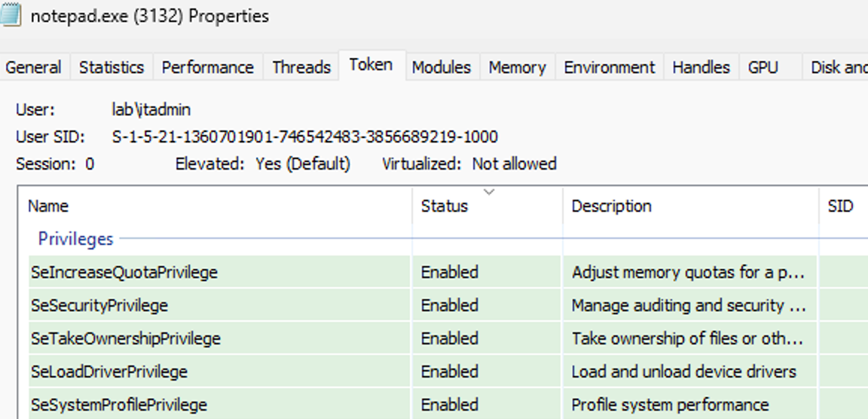Open the Modules tab
The width and height of the screenshot is (868, 419).
[x=442, y=68]
